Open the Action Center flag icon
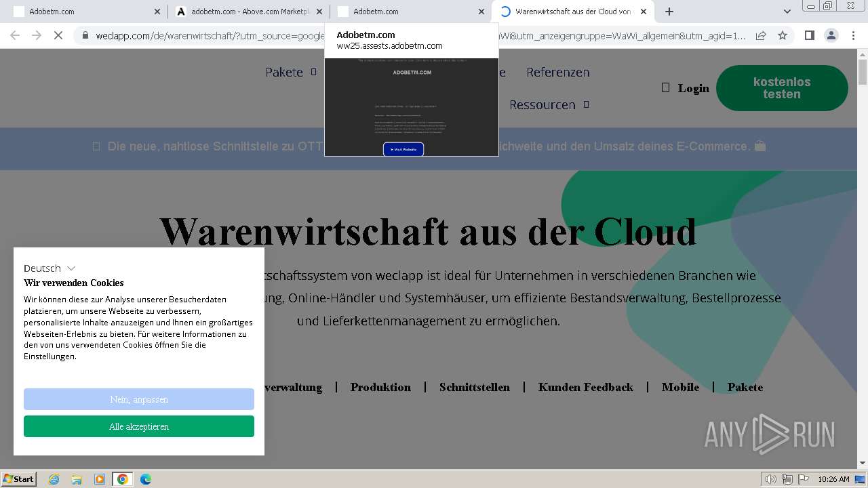Screen dimensions: 868x488 [x=802, y=479]
